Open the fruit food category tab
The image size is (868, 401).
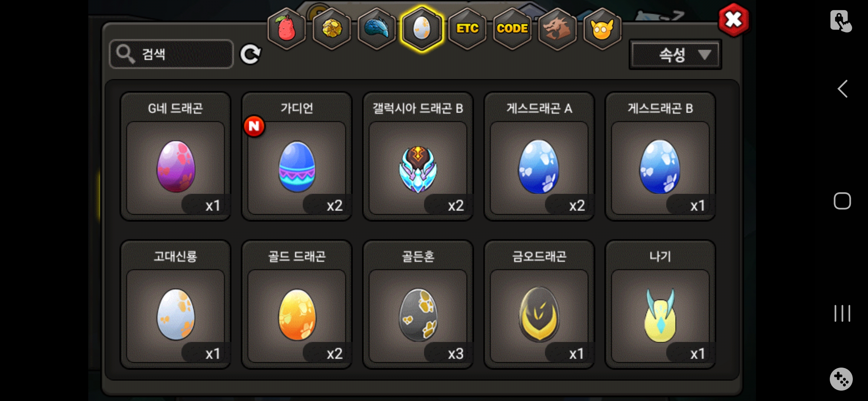[286, 29]
